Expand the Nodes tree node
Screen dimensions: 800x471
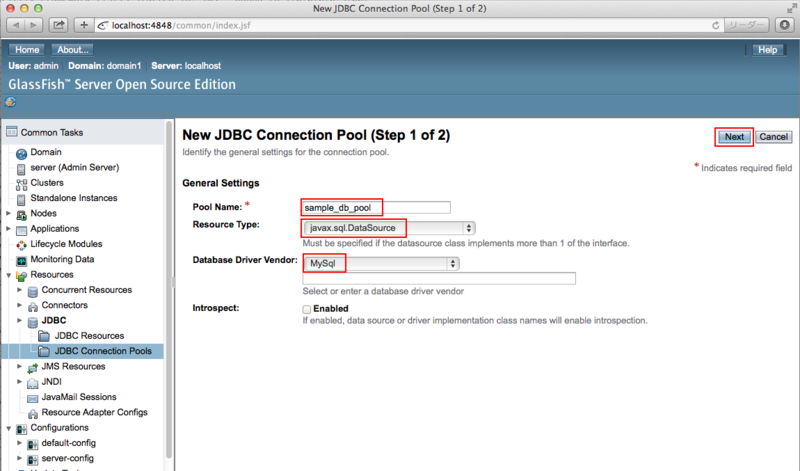point(9,213)
